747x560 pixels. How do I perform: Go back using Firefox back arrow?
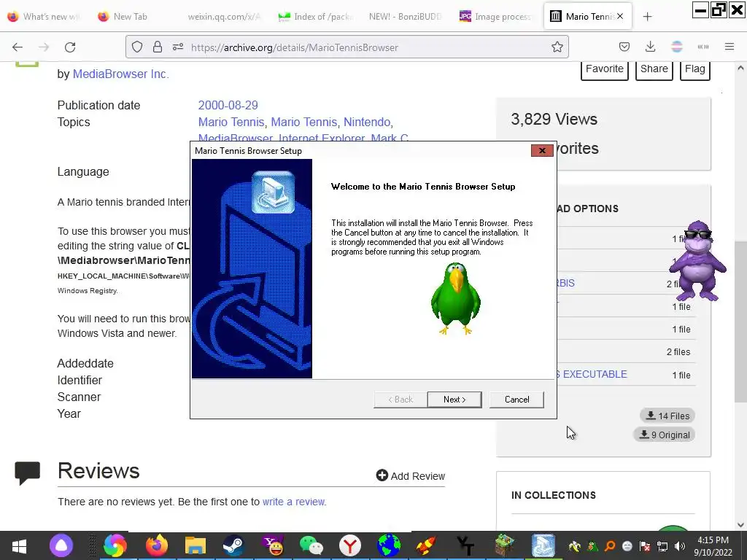[x=18, y=47]
